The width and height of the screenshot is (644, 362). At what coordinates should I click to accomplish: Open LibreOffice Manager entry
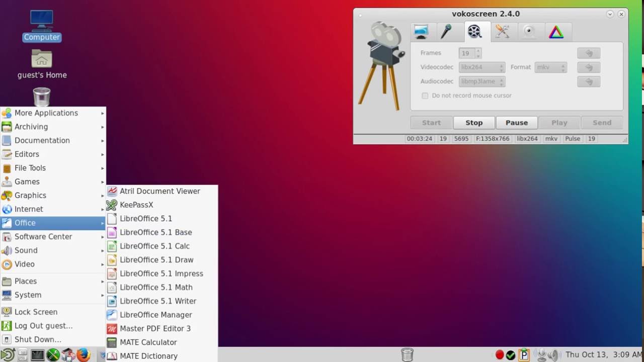pyautogui.click(x=162, y=315)
